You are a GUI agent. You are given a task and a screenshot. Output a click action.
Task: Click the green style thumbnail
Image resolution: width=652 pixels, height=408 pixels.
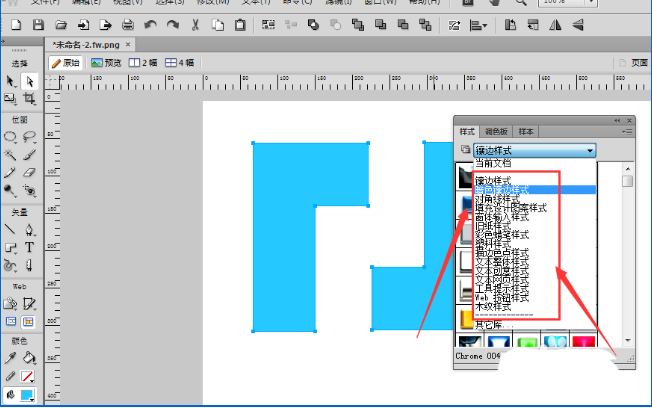coord(527,342)
